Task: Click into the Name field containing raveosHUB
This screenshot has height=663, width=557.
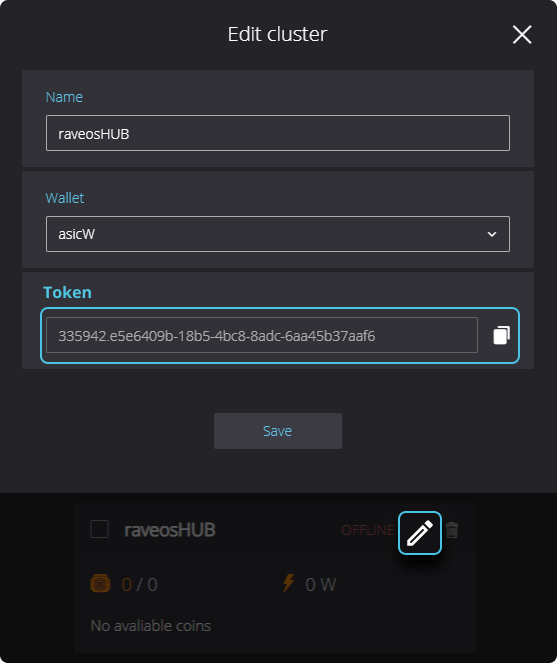Action: [x=278, y=133]
